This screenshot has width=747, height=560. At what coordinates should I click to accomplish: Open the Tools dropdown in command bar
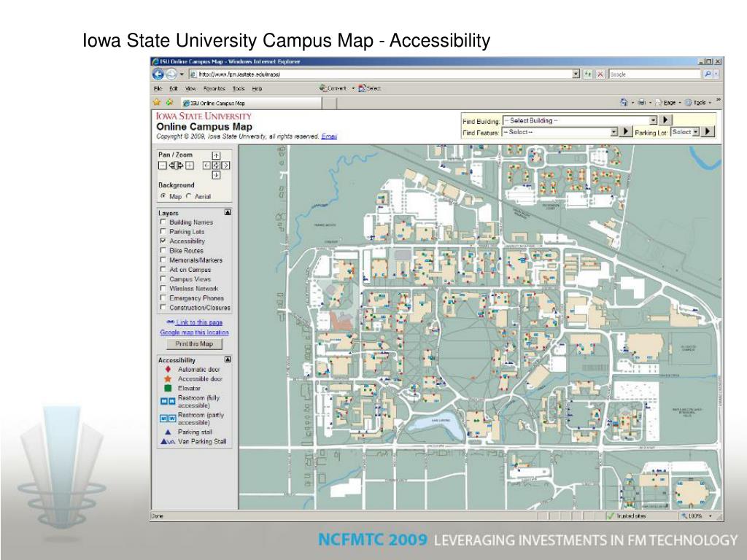point(697,102)
